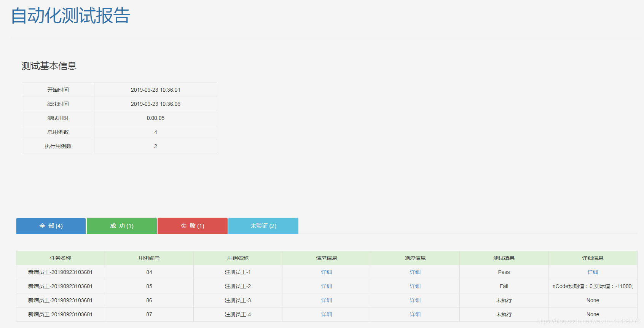Click task name in case 86 row

pos(61,300)
